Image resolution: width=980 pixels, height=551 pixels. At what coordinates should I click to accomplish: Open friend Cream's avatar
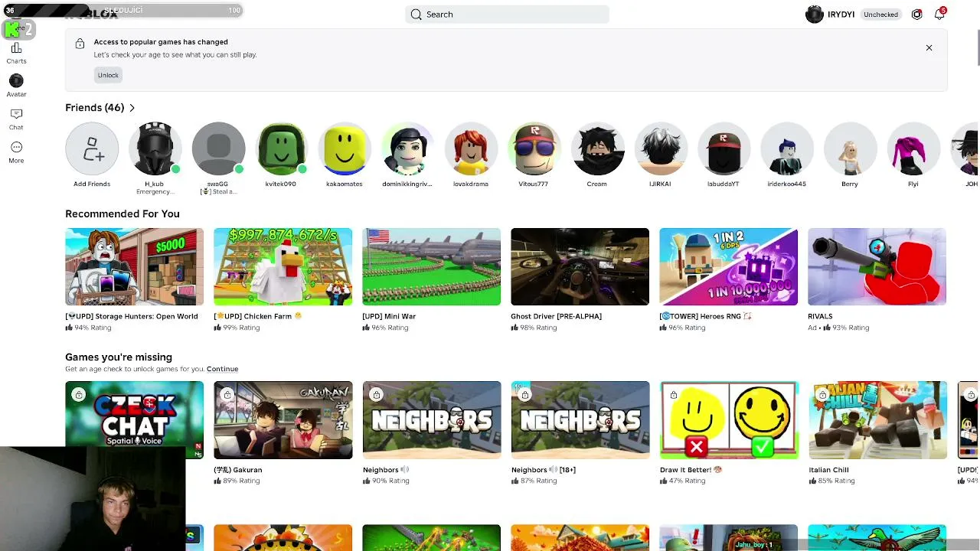coord(597,148)
